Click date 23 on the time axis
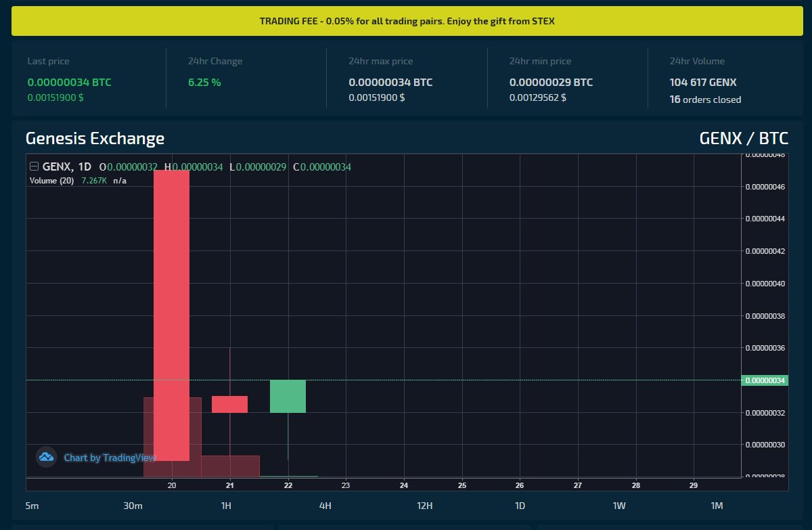Screen dimensions: 812x530 click(346, 485)
